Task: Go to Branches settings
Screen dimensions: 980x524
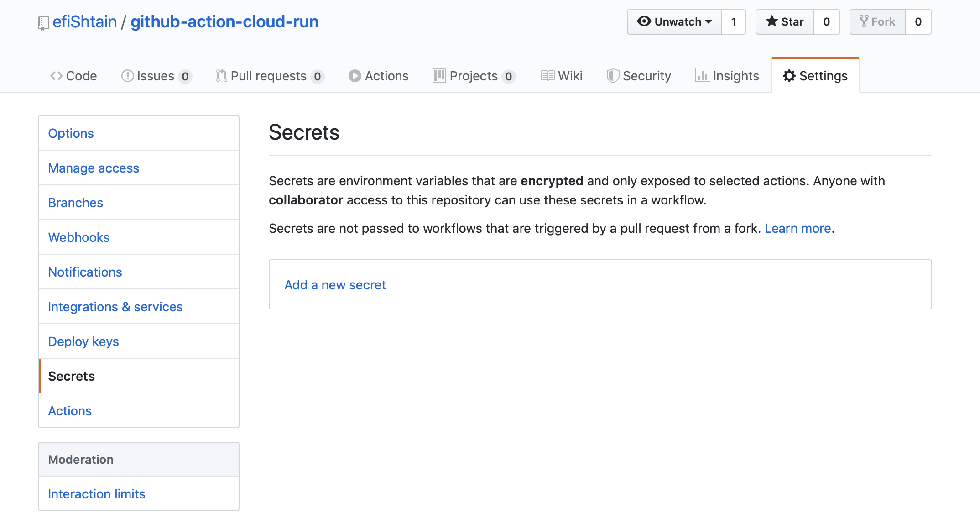Action: (x=139, y=203)
